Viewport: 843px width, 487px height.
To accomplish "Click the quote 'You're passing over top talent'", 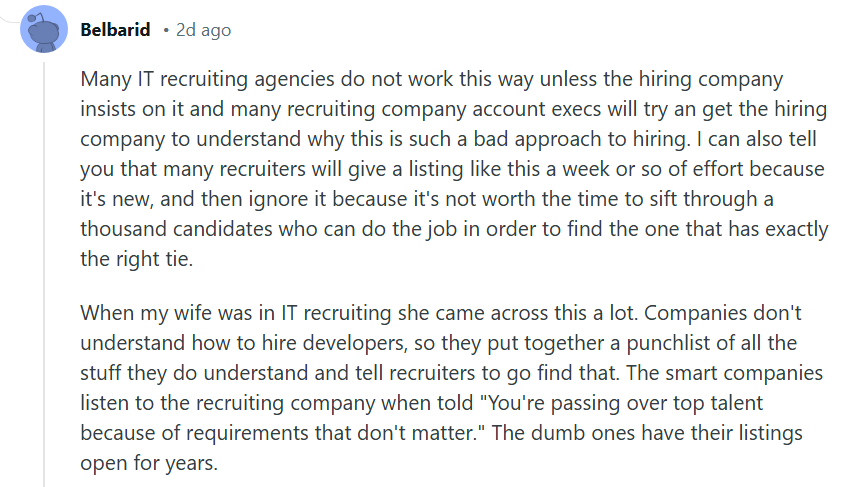I will [624, 403].
